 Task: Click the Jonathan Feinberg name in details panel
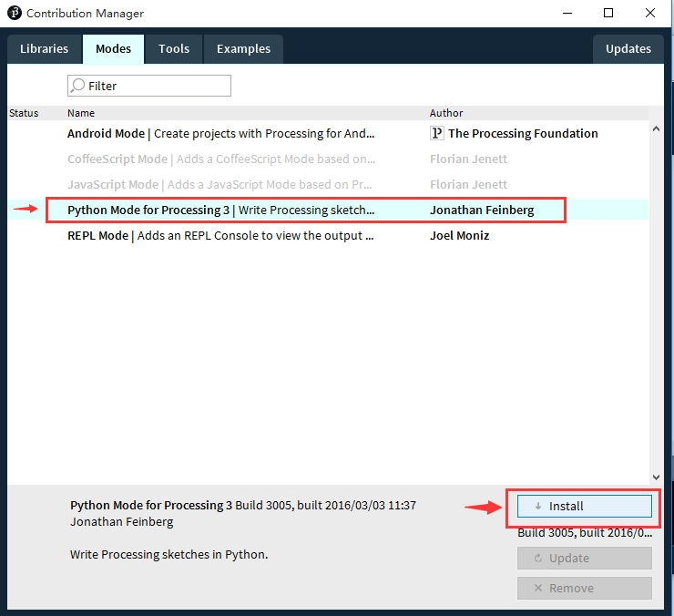122,522
